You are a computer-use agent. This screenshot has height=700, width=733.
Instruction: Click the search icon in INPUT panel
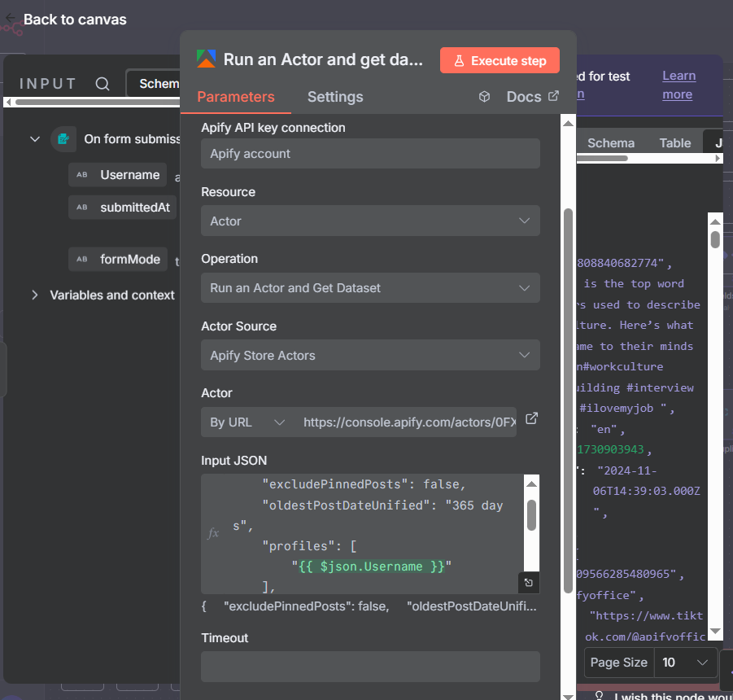click(103, 84)
